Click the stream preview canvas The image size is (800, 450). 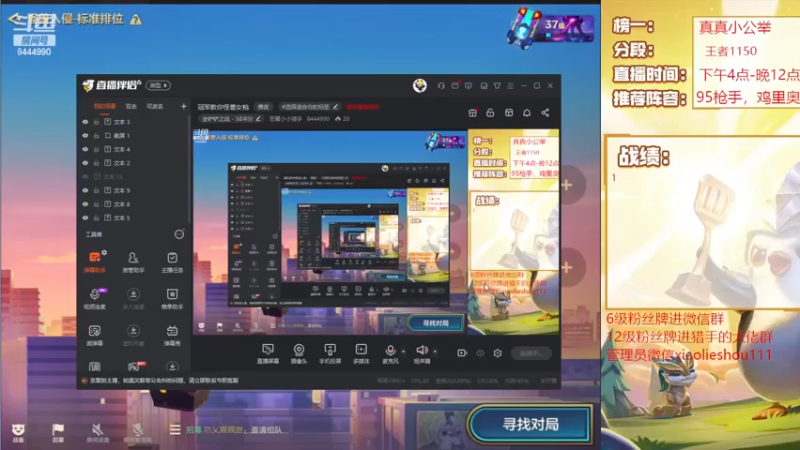tap(376, 232)
